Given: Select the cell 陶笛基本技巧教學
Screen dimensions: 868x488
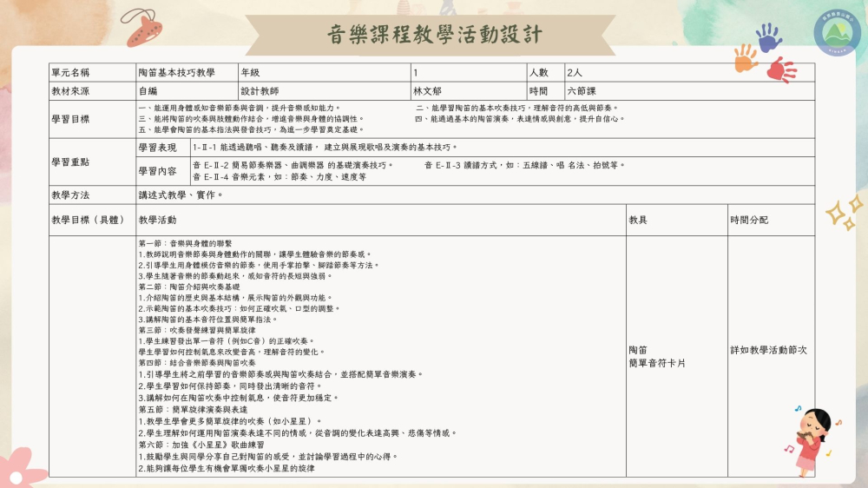Looking at the screenshot, I should click(x=187, y=73).
